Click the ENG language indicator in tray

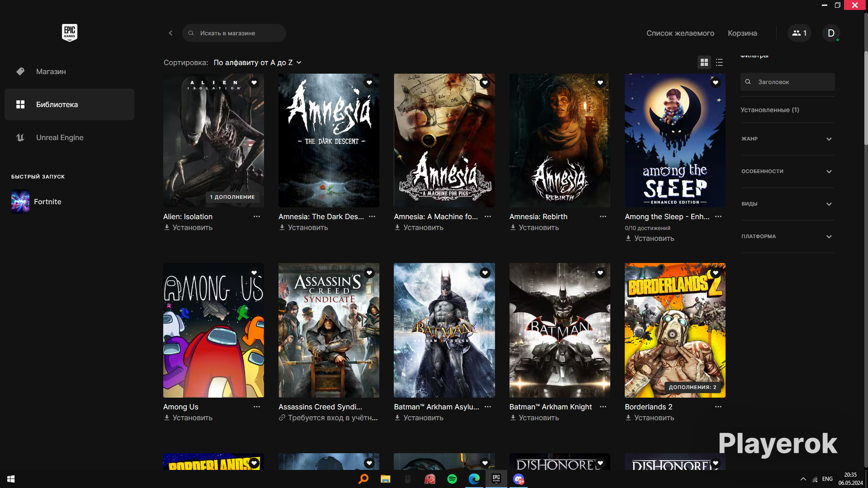pyautogui.click(x=827, y=479)
